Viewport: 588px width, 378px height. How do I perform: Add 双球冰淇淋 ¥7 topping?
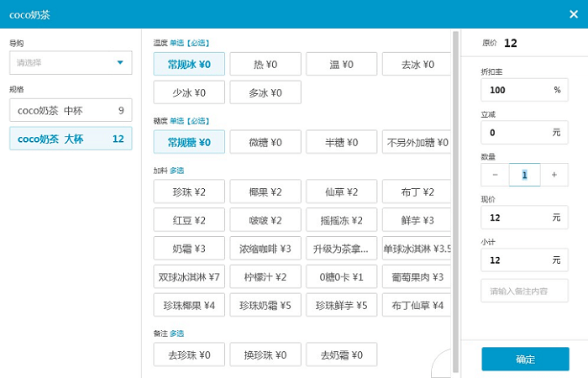point(189,276)
